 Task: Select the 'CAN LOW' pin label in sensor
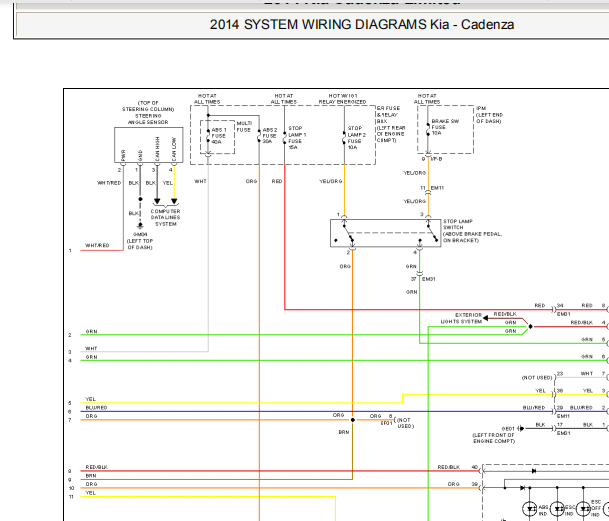click(174, 149)
